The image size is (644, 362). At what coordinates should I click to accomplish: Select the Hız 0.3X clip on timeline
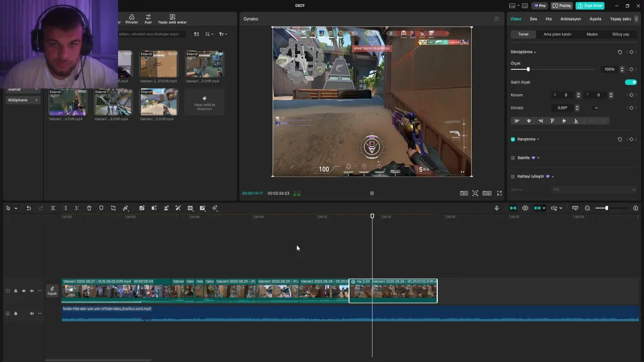[x=393, y=291]
